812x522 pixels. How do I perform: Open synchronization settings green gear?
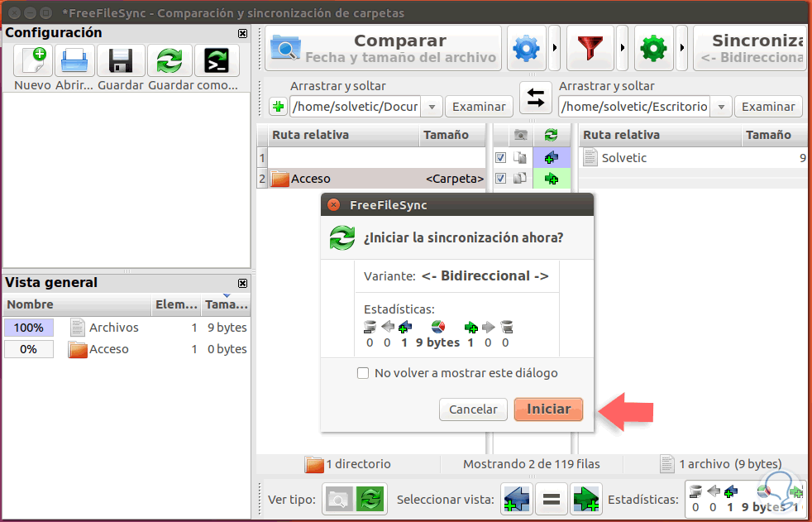pyautogui.click(x=653, y=48)
